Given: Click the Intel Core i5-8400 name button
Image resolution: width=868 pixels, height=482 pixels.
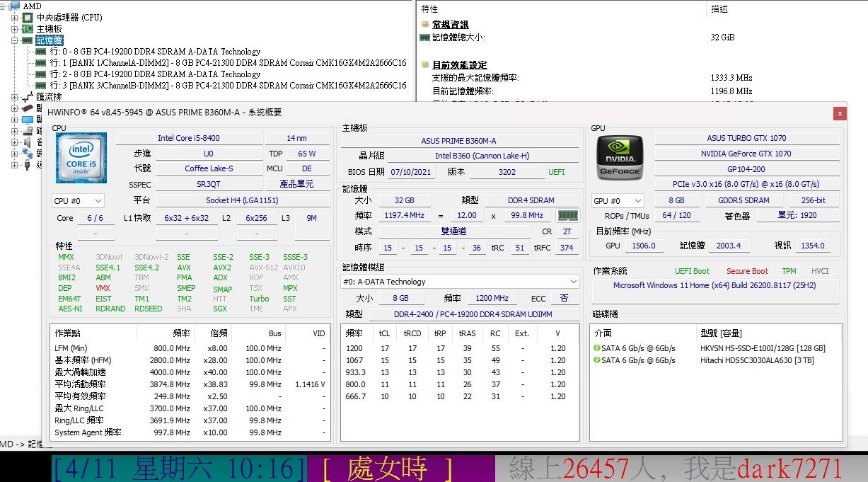Looking at the screenshot, I should [x=188, y=139].
